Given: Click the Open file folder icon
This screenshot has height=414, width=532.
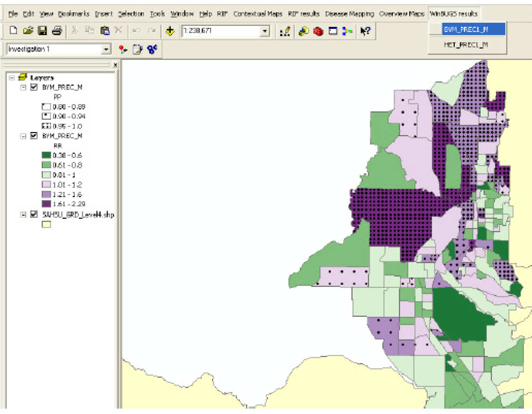Looking at the screenshot, I should click(x=28, y=31).
